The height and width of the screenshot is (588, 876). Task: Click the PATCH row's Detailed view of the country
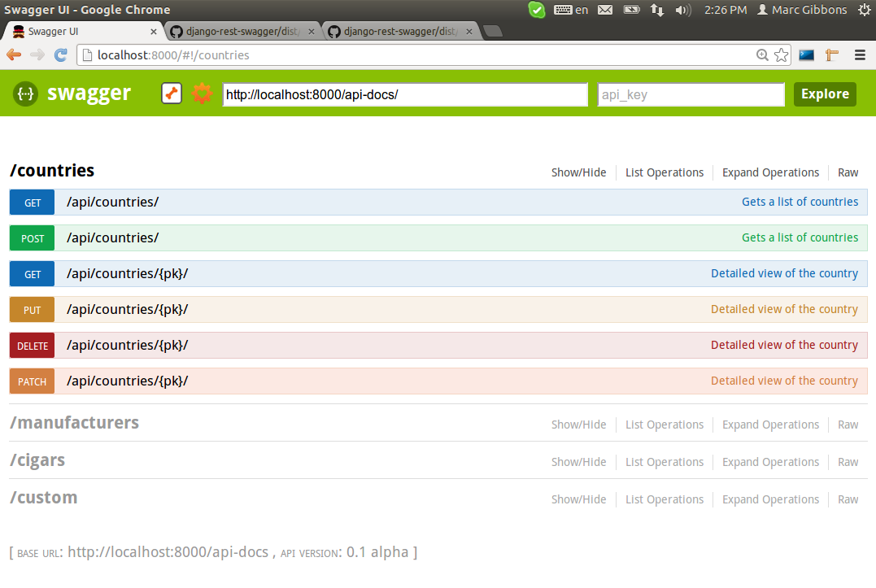784,381
